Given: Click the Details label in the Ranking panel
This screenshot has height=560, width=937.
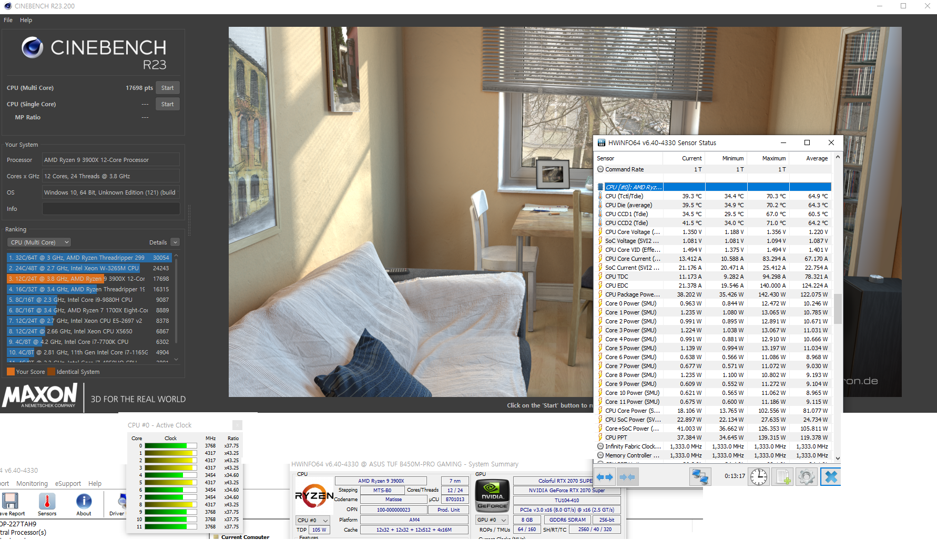Looking at the screenshot, I should coord(158,242).
